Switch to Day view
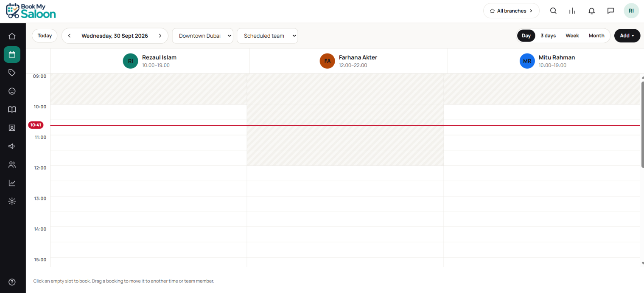This screenshot has width=644, height=293. point(526,36)
